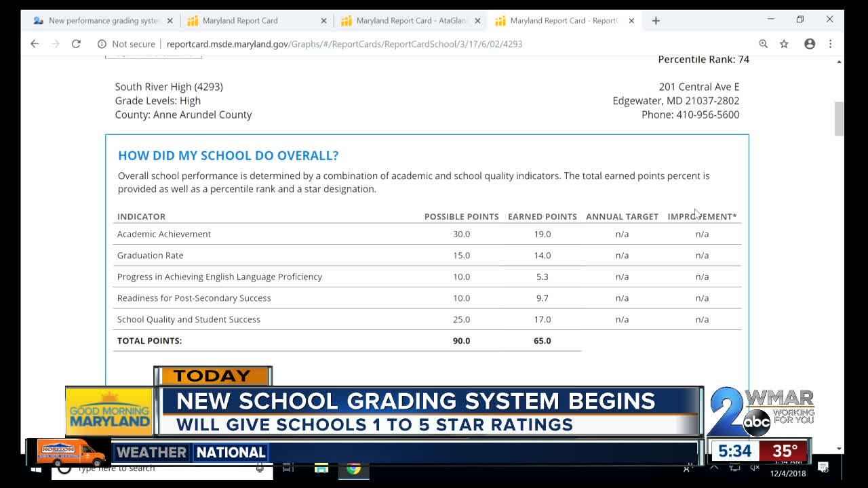Click Progress in Achieving English Language Proficiency
Viewport: 868px width, 488px height.
pyautogui.click(x=220, y=277)
